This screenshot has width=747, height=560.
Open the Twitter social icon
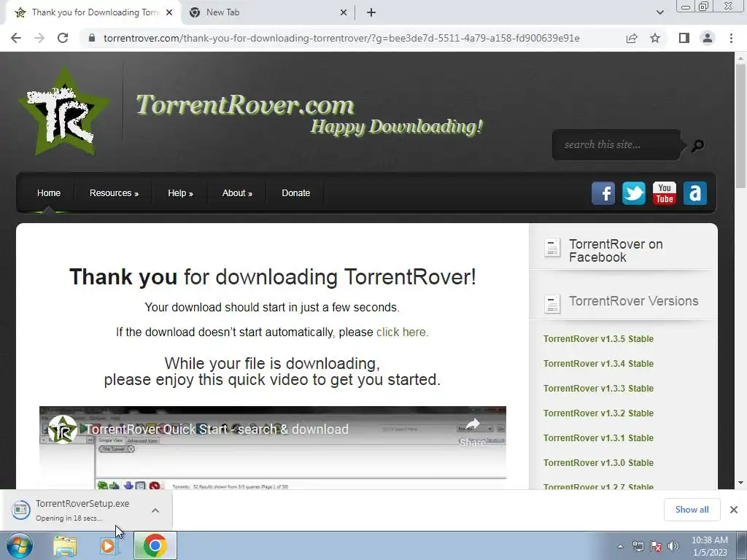click(634, 193)
